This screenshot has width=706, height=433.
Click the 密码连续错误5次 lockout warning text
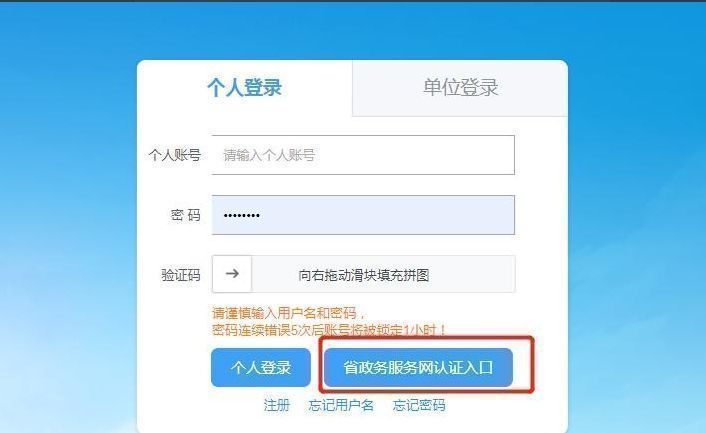tap(329, 330)
